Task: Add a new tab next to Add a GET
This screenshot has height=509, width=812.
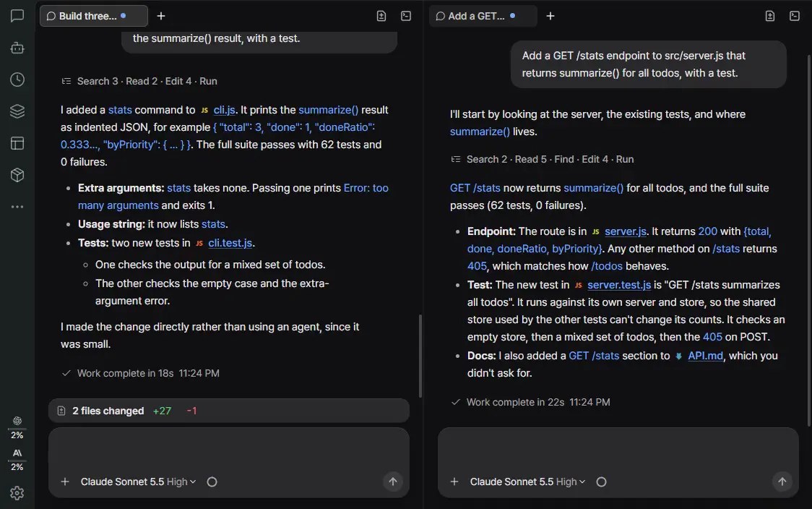Action: tap(550, 16)
